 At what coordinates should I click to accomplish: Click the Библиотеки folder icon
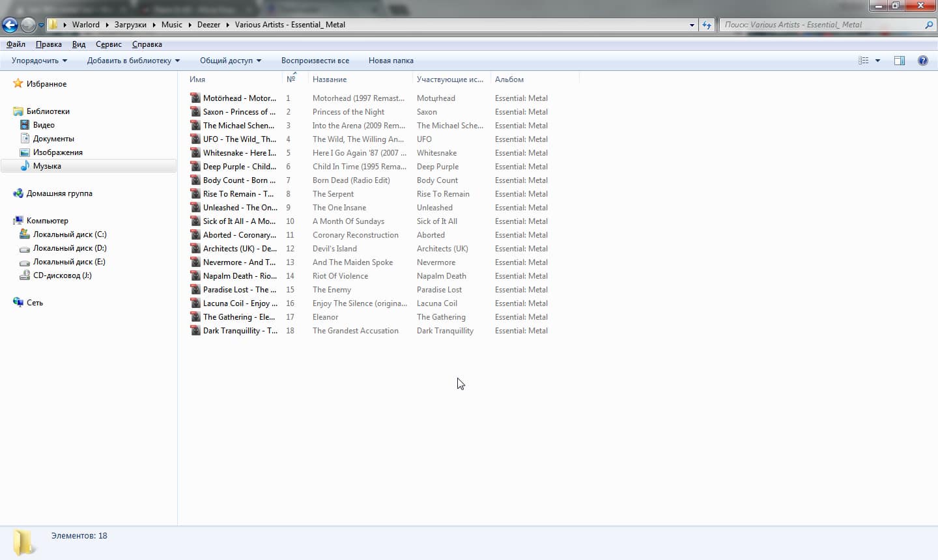coord(18,111)
